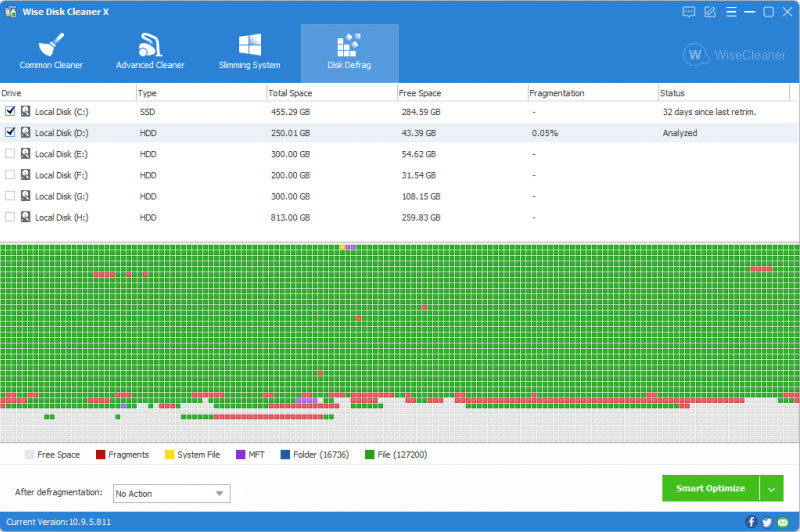The width and height of the screenshot is (800, 532).
Task: Sort by the Drive column header
Action: 68,93
